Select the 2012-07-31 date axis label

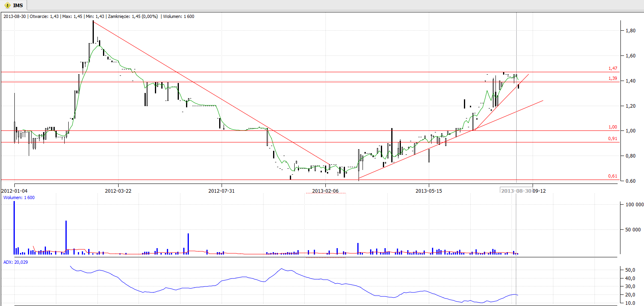click(221, 191)
